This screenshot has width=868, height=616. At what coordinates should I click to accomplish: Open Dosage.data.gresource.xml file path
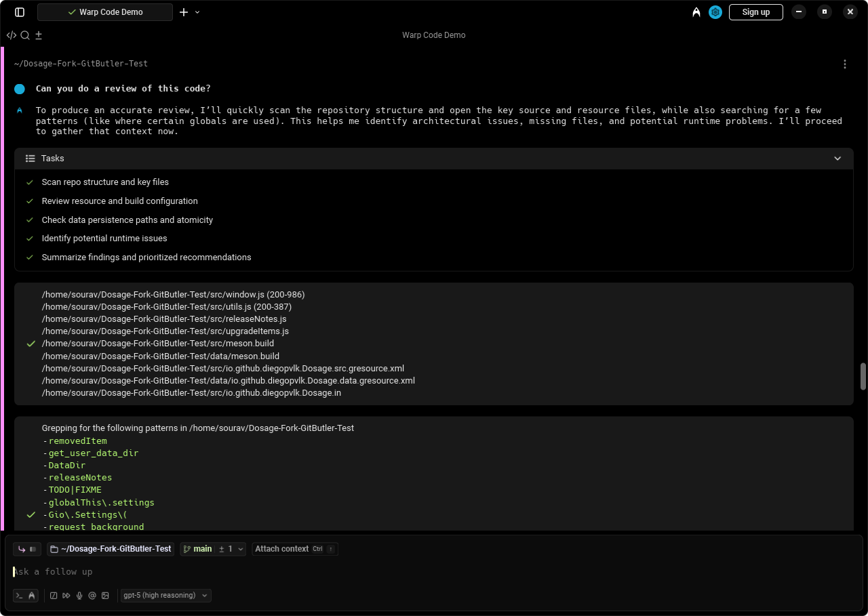click(x=229, y=381)
